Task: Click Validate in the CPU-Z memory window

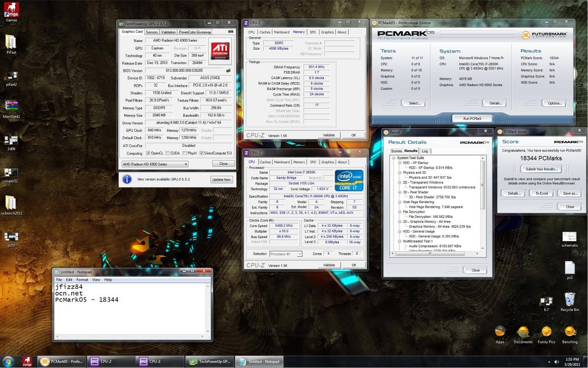Action: click(x=329, y=135)
